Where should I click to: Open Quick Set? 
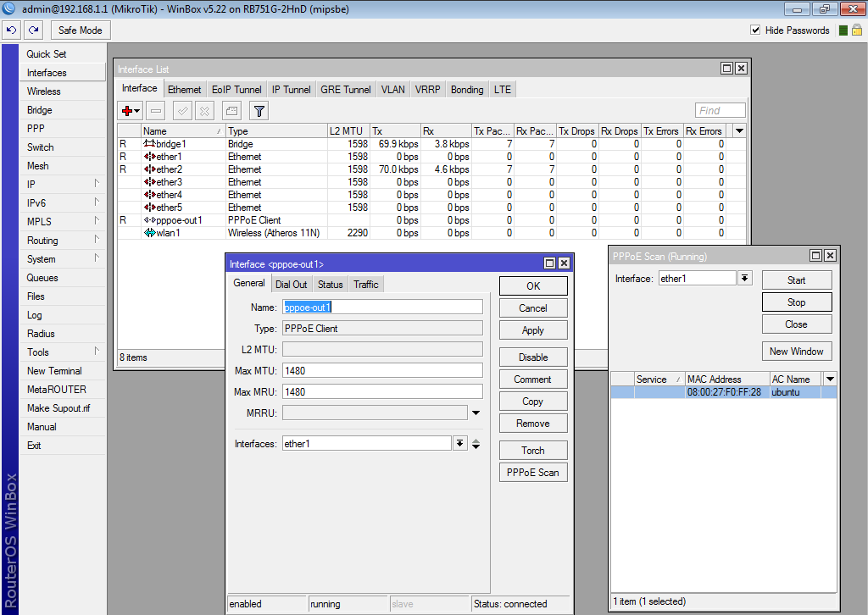(x=63, y=53)
